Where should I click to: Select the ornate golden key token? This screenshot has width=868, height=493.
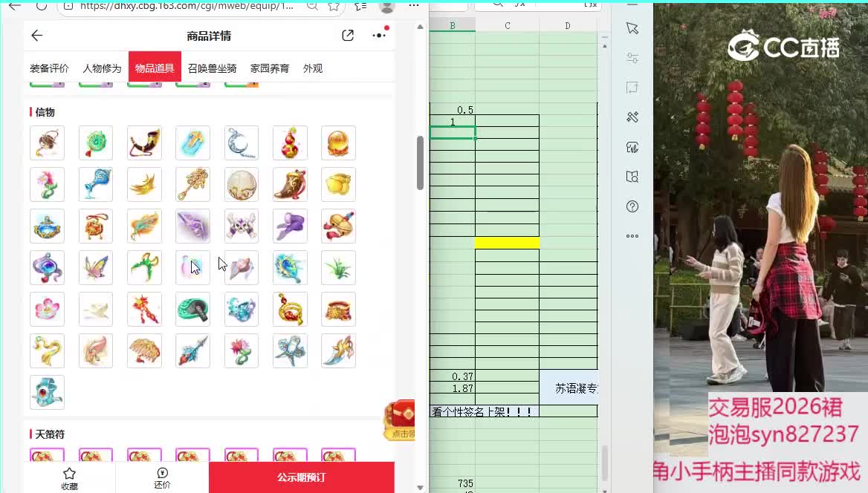[192, 185]
